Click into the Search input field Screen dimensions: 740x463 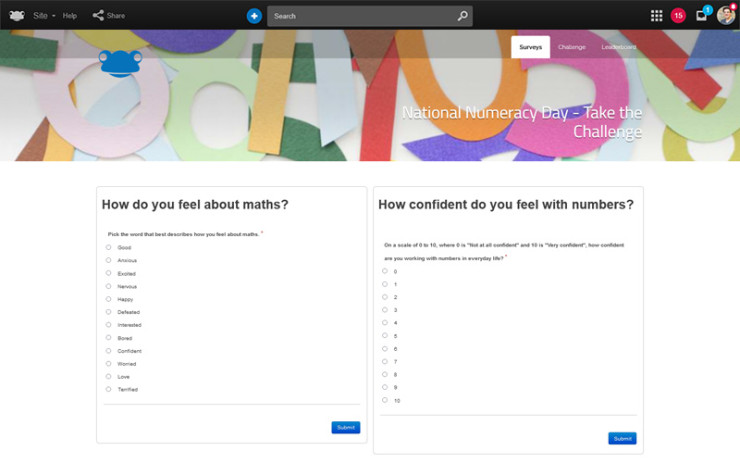click(x=360, y=16)
